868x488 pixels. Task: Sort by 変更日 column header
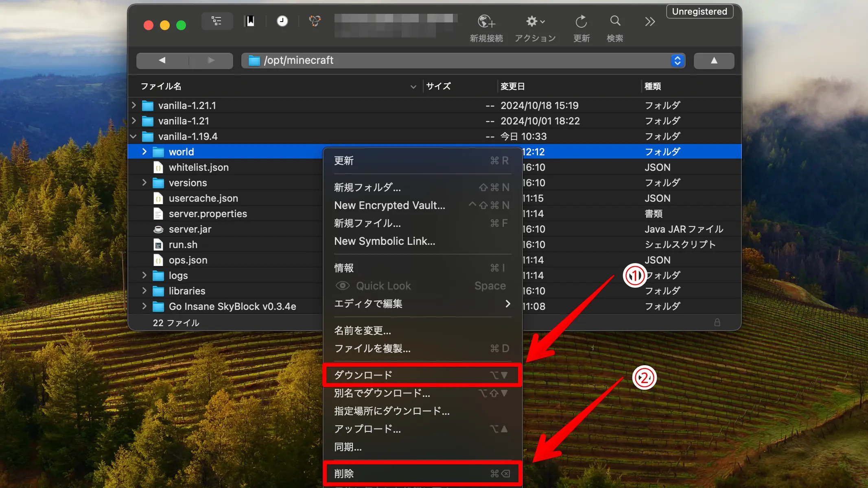(x=512, y=86)
